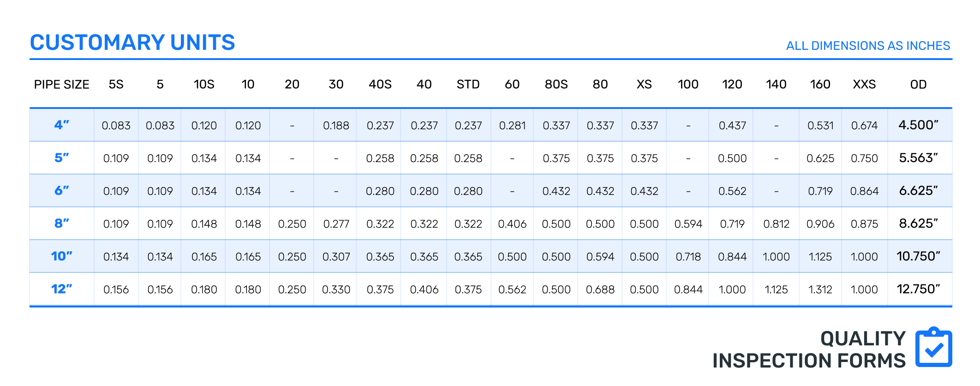Click the 0.188 cell in 4" row
This screenshot has height=386, width=980.
pyautogui.click(x=336, y=126)
